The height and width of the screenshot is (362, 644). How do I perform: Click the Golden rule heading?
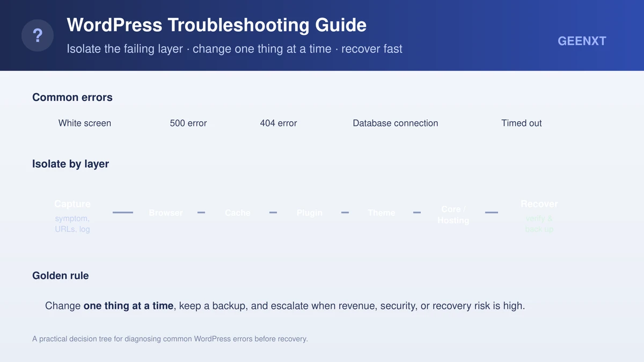click(61, 276)
